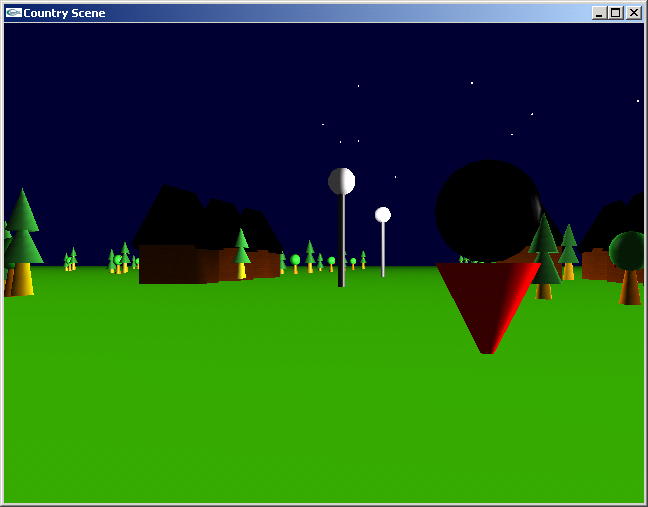Click the large black sphere above the red cone

487,210
